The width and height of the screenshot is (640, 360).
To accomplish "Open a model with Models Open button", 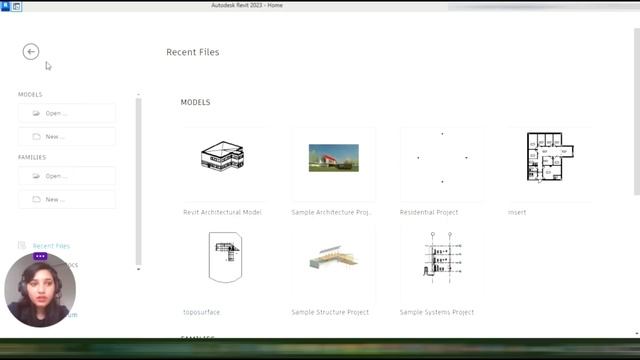I will point(67,113).
